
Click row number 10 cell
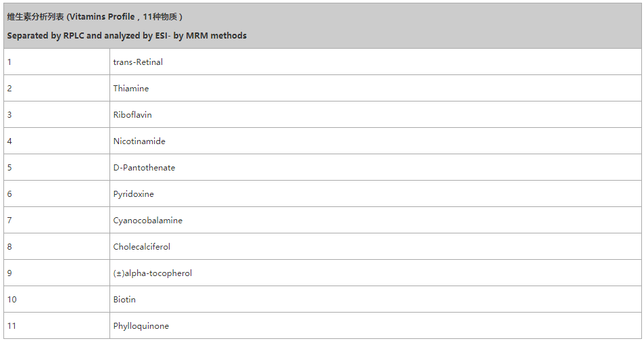click(x=11, y=300)
